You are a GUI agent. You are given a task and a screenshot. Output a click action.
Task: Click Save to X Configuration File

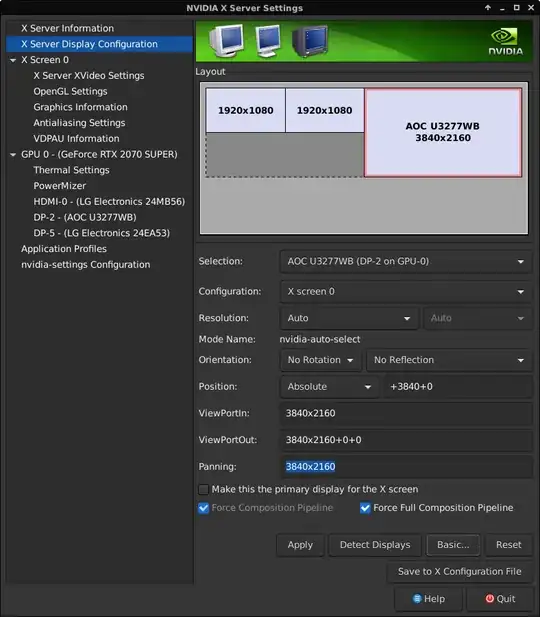(459, 572)
